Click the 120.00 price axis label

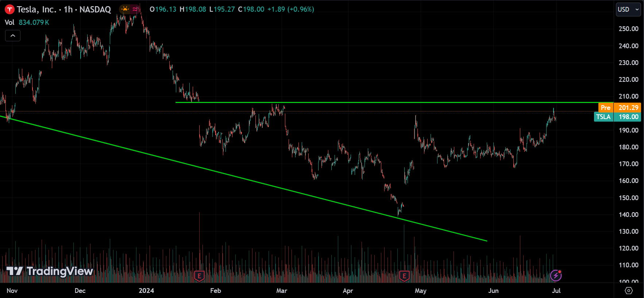coord(628,248)
